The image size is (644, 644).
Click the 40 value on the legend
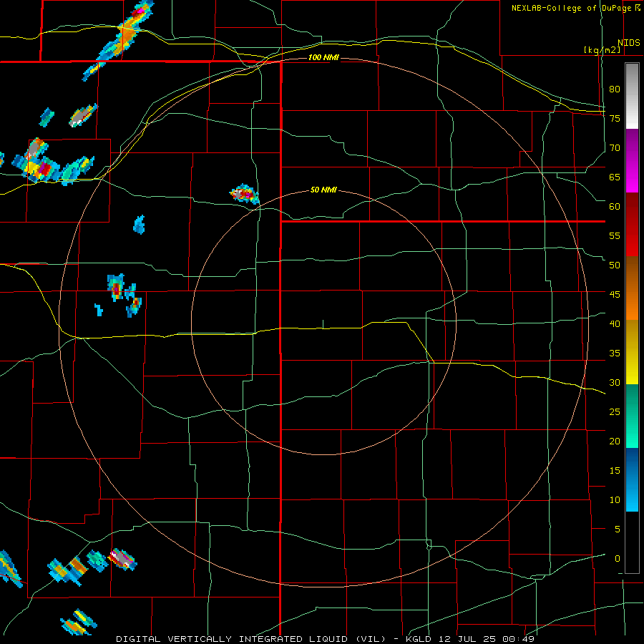click(615, 324)
